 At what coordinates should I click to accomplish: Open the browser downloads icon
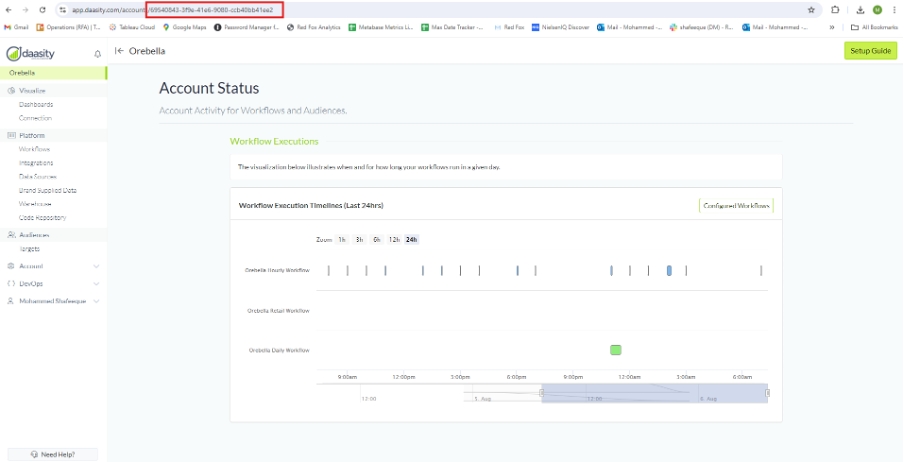[x=859, y=10]
